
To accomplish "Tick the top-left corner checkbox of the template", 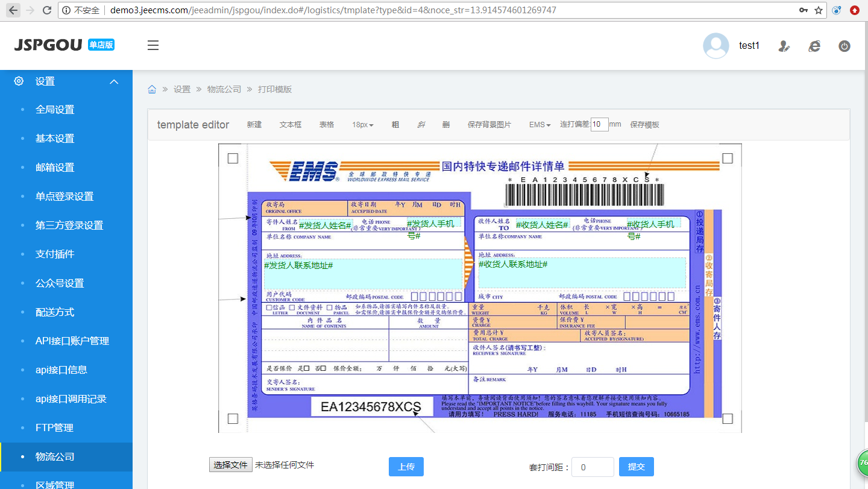I will 233,158.
